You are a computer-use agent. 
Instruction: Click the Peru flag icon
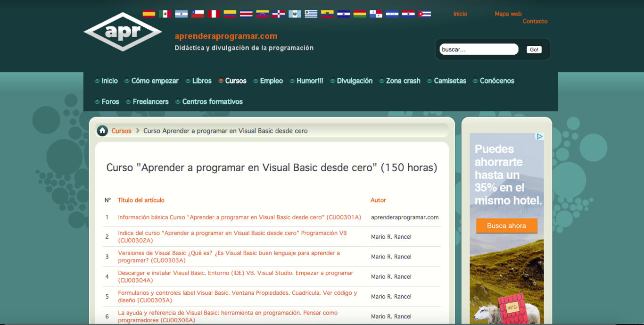point(214,14)
